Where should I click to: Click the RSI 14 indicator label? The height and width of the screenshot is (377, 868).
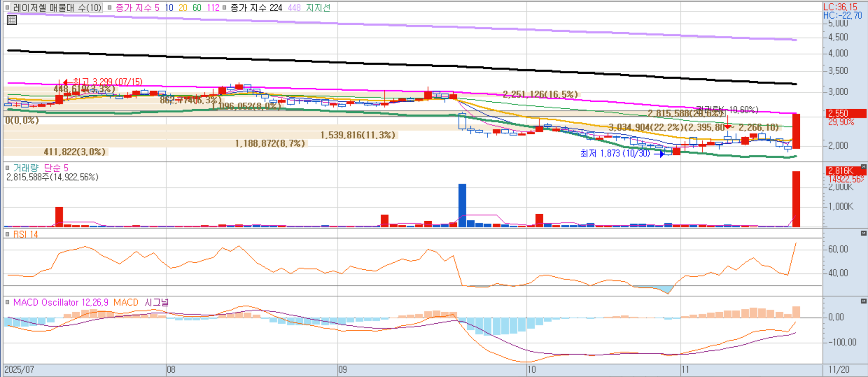[26, 234]
